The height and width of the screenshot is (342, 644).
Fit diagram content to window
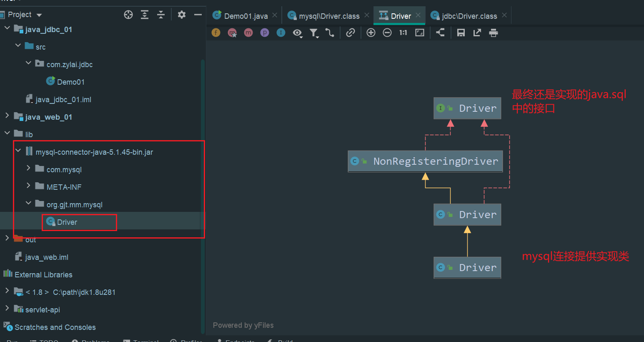(x=420, y=33)
